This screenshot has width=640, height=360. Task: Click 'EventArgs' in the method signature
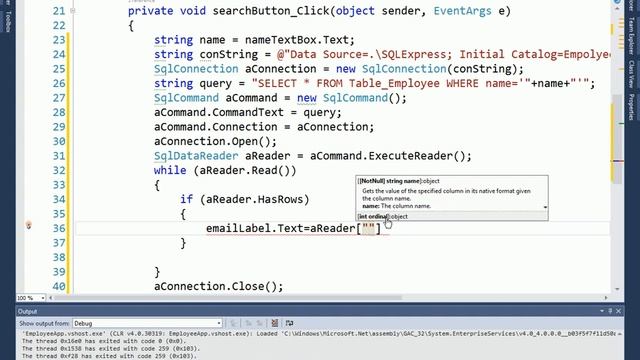pyautogui.click(x=462, y=11)
